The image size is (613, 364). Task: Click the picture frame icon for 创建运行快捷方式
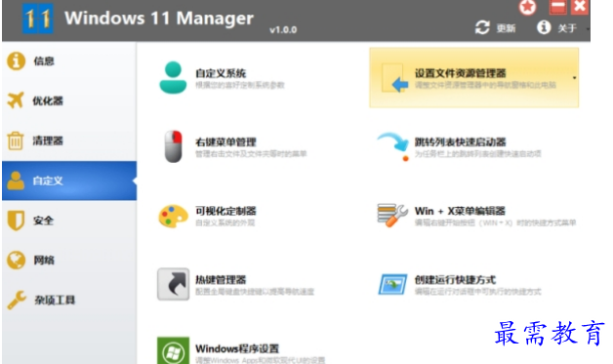[392, 284]
